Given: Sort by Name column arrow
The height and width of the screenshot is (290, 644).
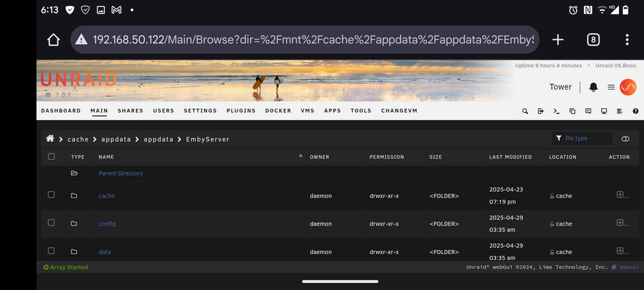Looking at the screenshot, I should (300, 156).
